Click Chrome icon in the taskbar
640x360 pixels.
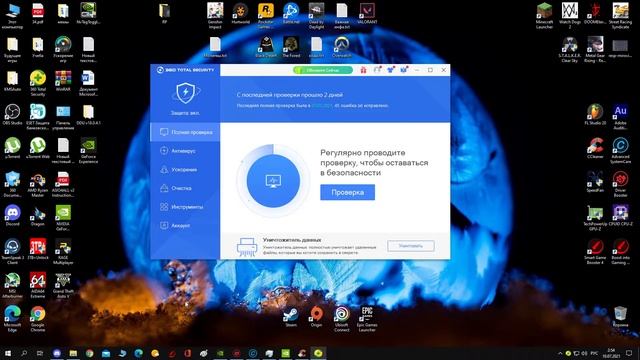pos(89,353)
